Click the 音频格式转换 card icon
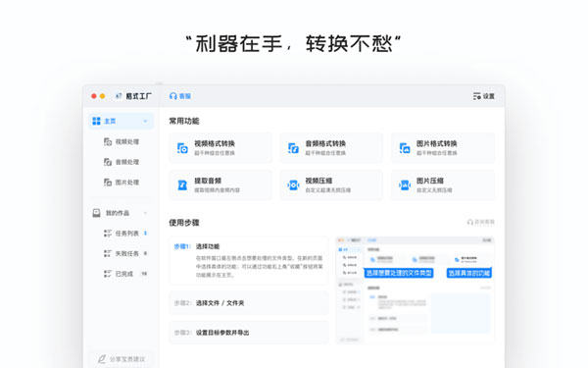 pos(293,148)
